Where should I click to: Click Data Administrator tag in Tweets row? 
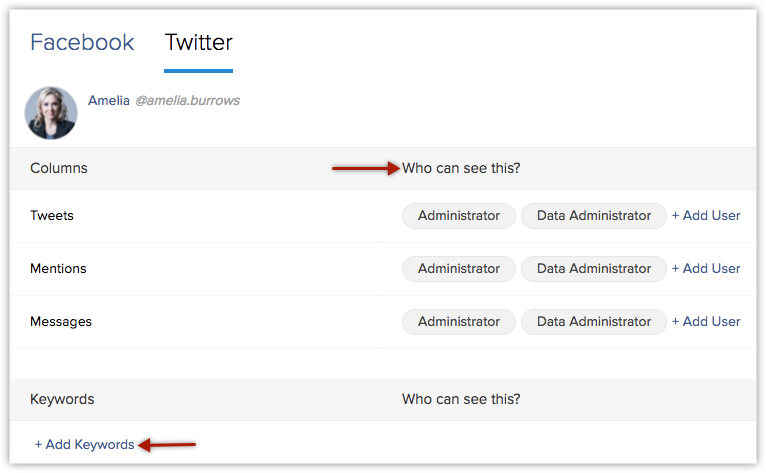tap(594, 215)
